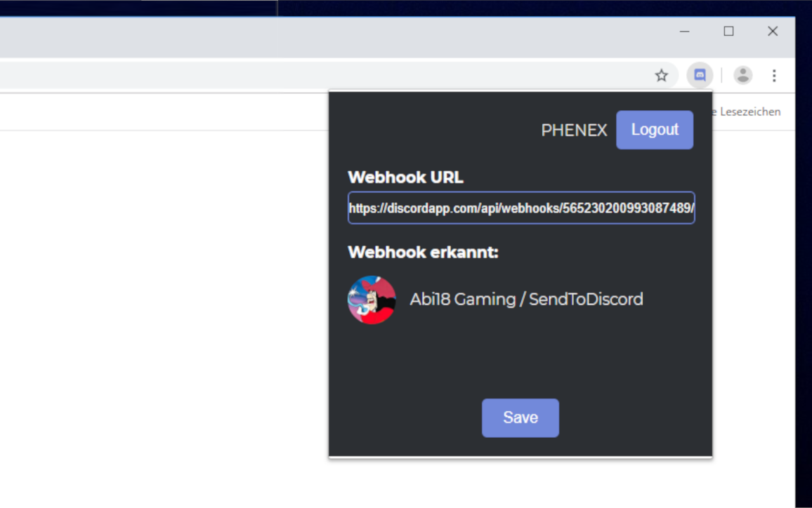The height and width of the screenshot is (508, 812).
Task: Minimize the Chrome window
Action: click(x=684, y=31)
